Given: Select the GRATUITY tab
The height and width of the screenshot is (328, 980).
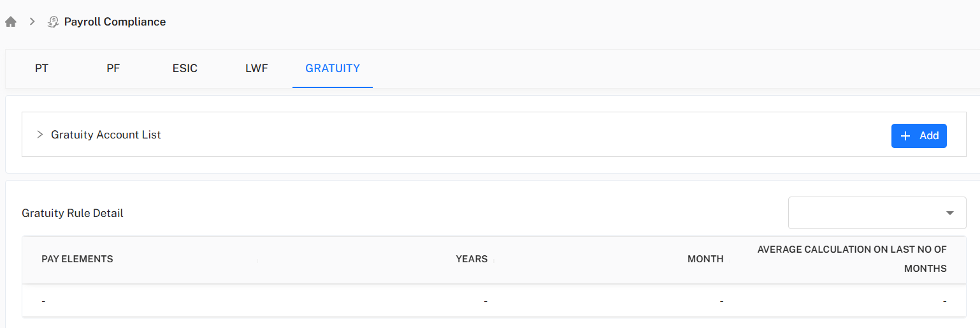Looking at the screenshot, I should point(333,68).
